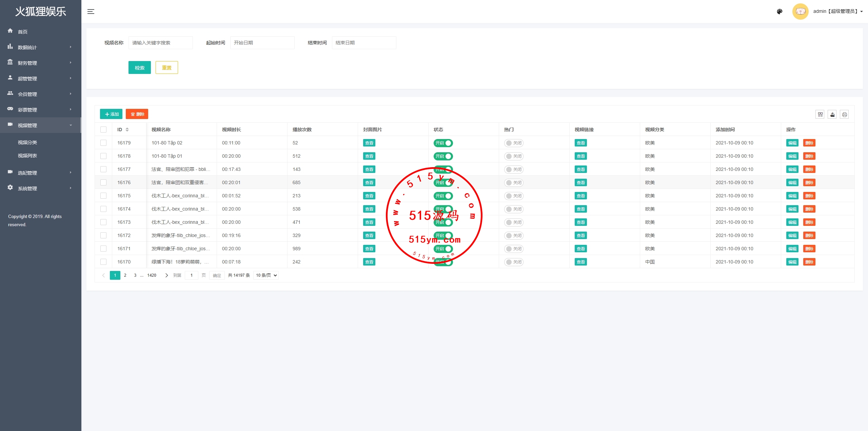Click the 视频名称 keyword search field
The height and width of the screenshot is (431, 868).
160,43
